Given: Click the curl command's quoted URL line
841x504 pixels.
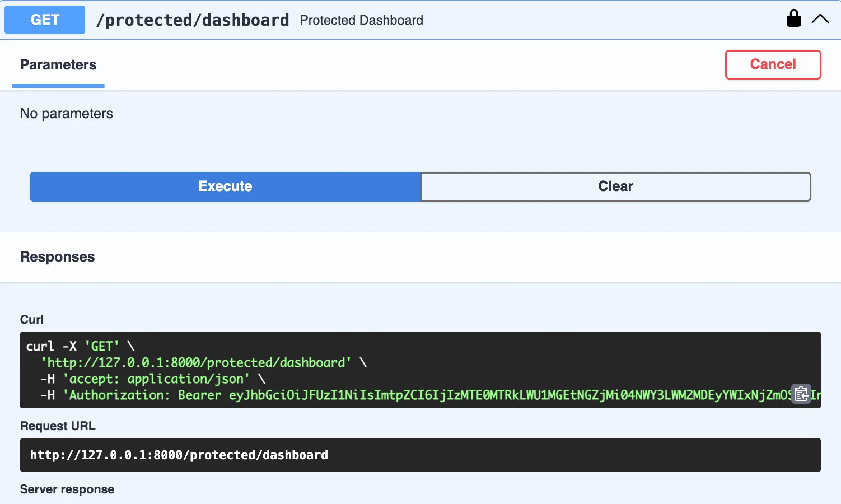Looking at the screenshot, I should (x=204, y=363).
